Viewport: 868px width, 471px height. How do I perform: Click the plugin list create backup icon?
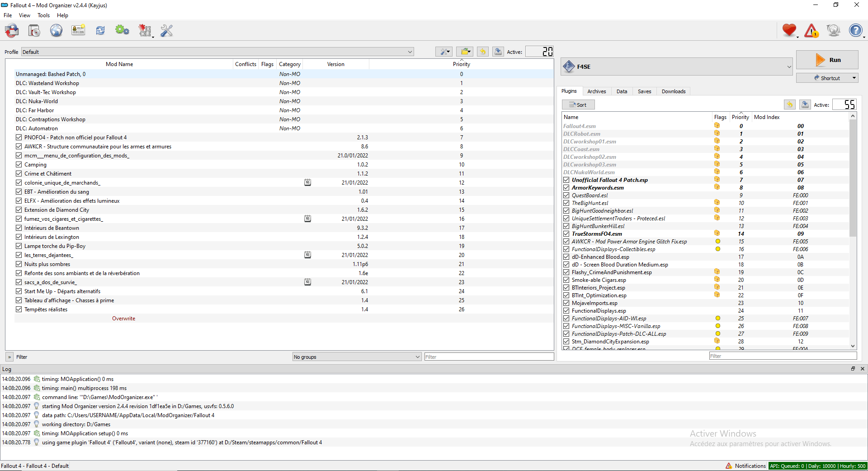point(805,105)
